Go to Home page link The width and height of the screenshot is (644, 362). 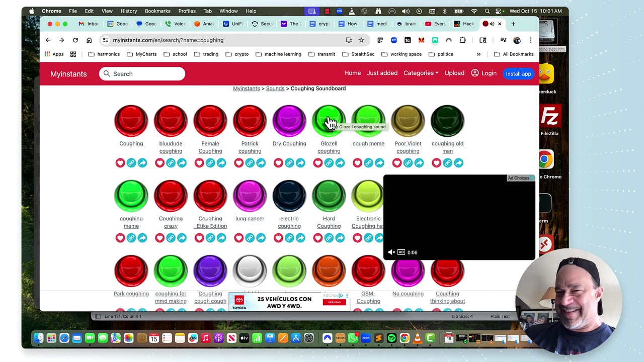point(352,73)
